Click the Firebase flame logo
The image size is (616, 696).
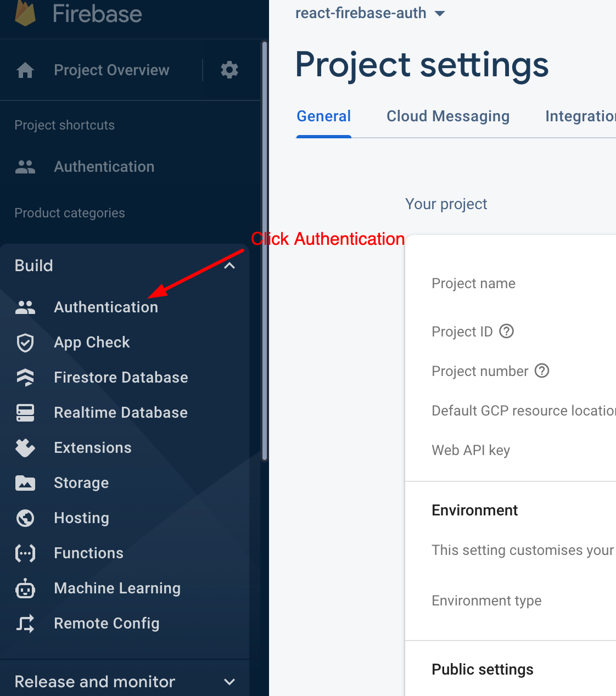coord(25,13)
